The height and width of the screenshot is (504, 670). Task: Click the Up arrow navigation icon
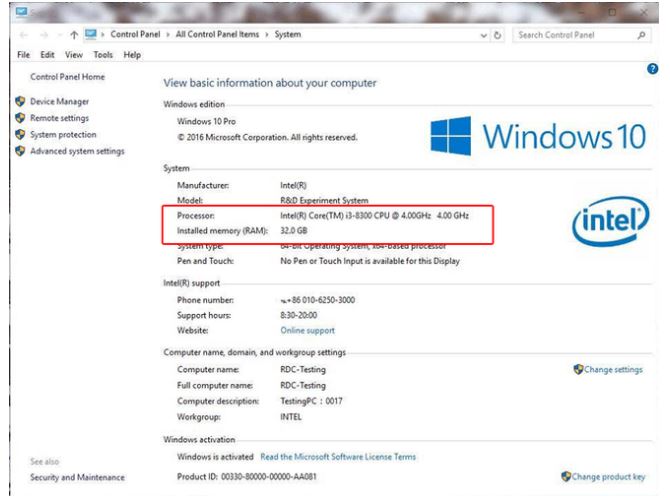pos(74,35)
